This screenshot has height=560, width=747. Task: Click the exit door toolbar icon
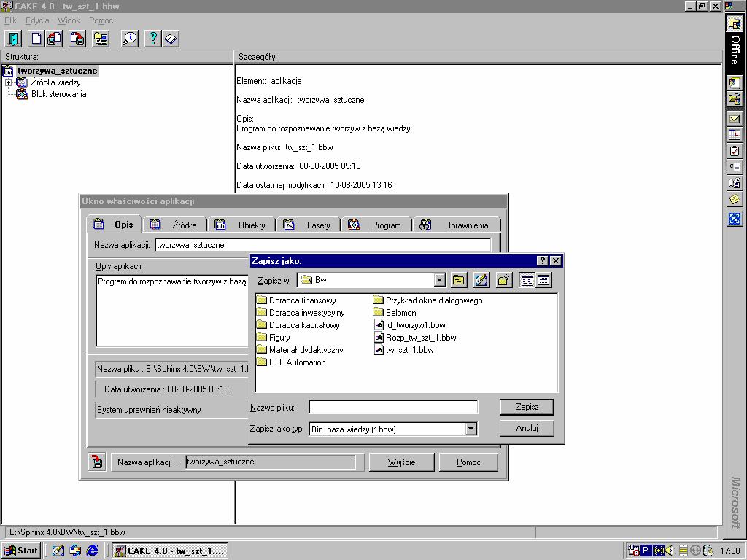pos(13,39)
